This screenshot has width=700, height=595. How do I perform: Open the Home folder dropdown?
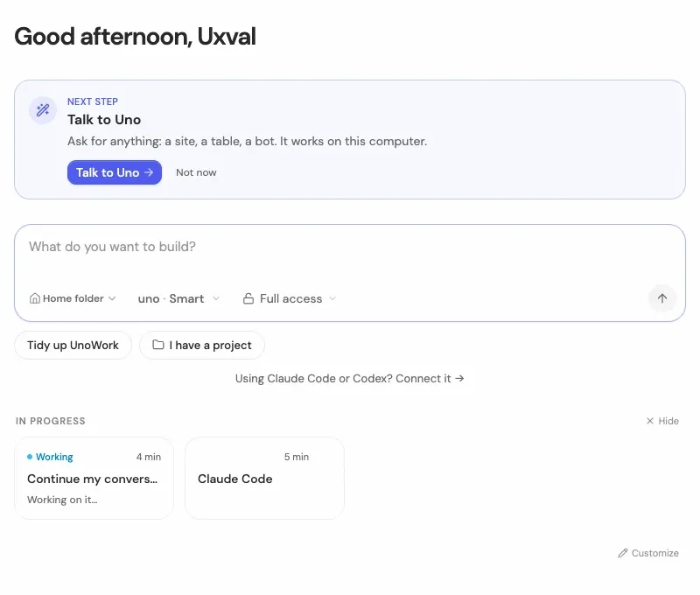click(73, 298)
